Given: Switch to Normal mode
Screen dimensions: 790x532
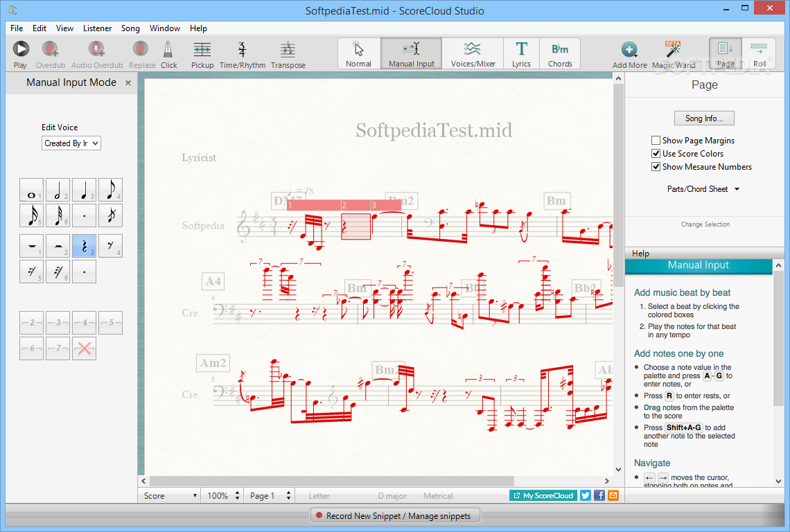Looking at the screenshot, I should pyautogui.click(x=358, y=53).
